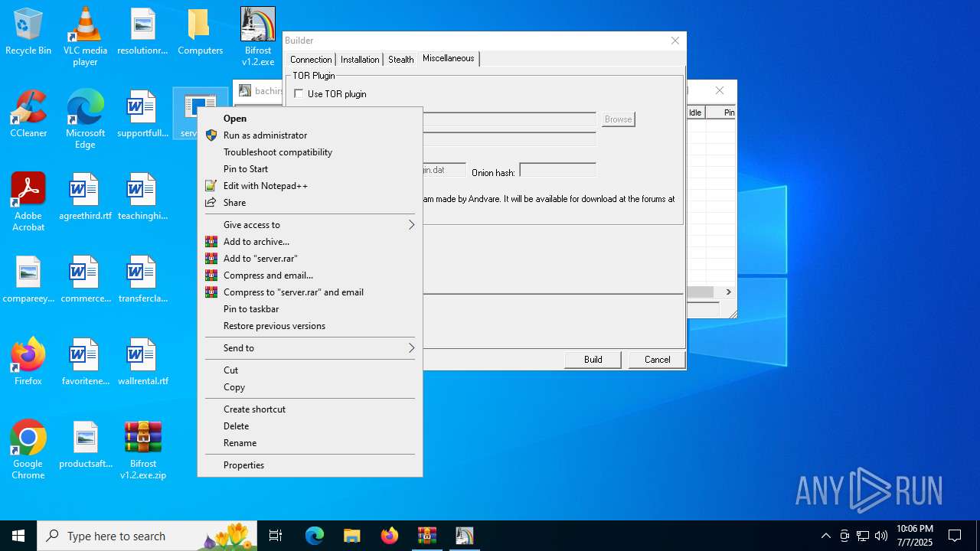Switch to WinRAR taskbar window
The image size is (980, 551).
[426, 536]
